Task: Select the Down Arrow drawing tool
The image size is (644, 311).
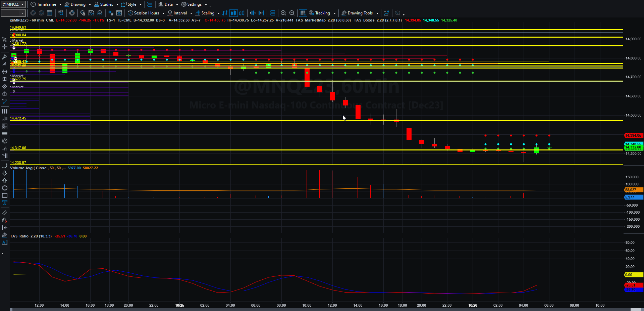Action: coord(5,173)
